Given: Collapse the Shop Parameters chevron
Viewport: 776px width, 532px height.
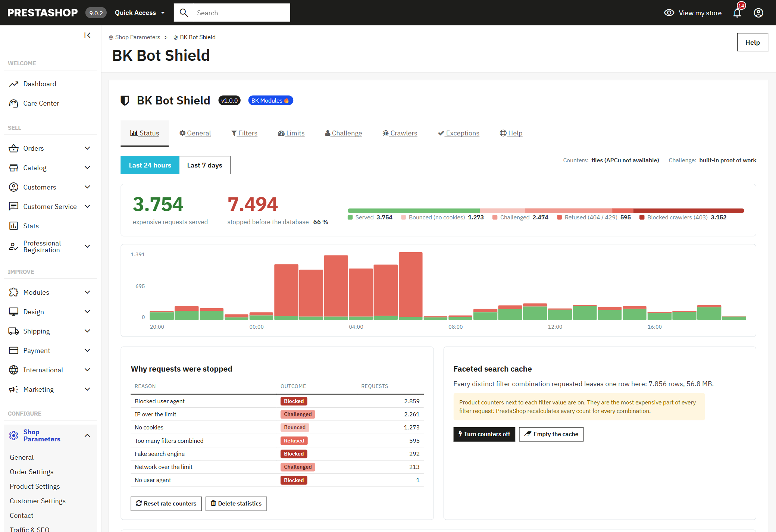Looking at the screenshot, I should [x=87, y=435].
